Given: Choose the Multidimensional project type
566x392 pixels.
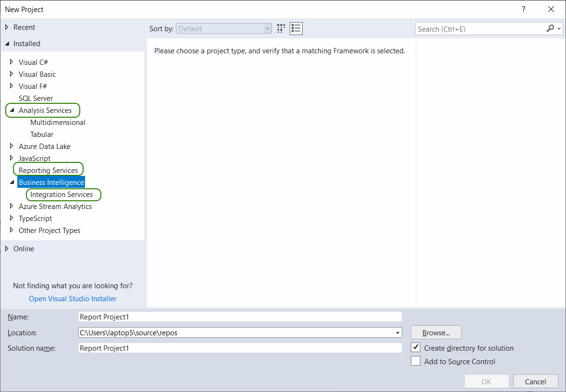Looking at the screenshot, I should [x=58, y=122].
